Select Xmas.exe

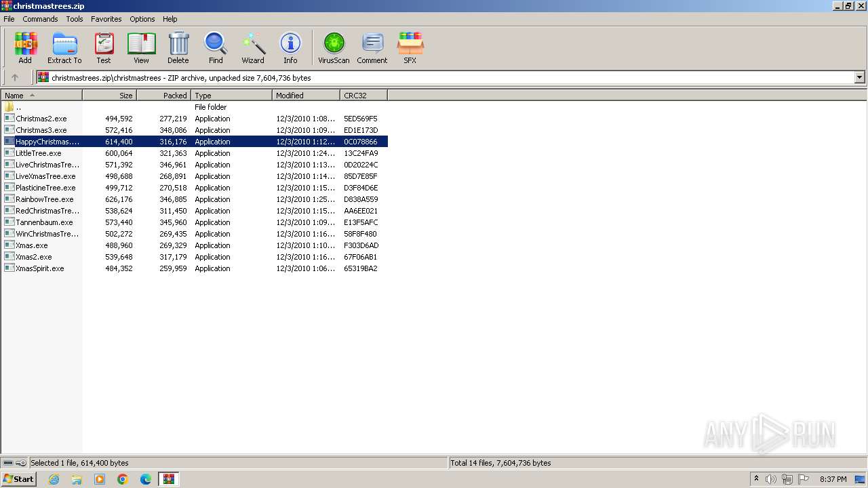(x=32, y=245)
